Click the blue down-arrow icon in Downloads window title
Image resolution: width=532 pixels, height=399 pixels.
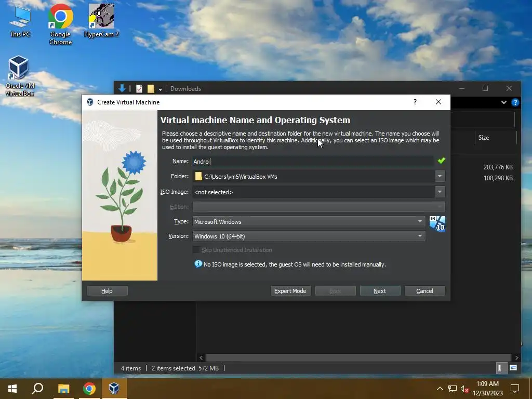click(x=122, y=88)
